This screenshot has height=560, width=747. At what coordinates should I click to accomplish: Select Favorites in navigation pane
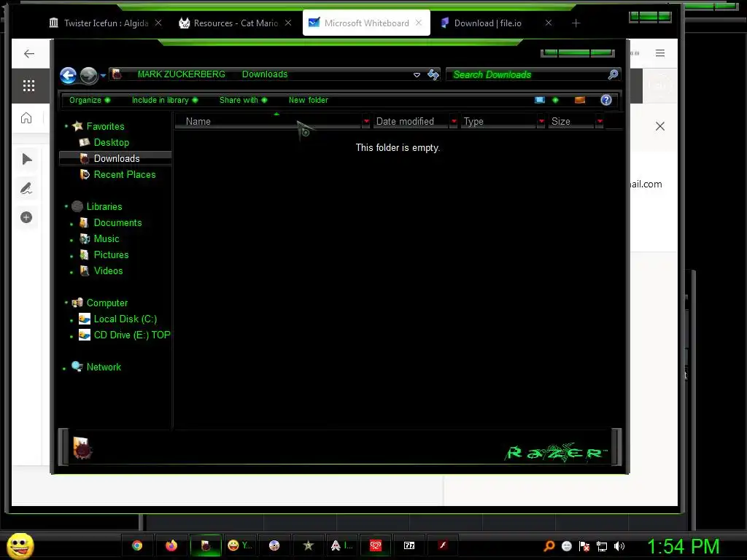(105, 126)
